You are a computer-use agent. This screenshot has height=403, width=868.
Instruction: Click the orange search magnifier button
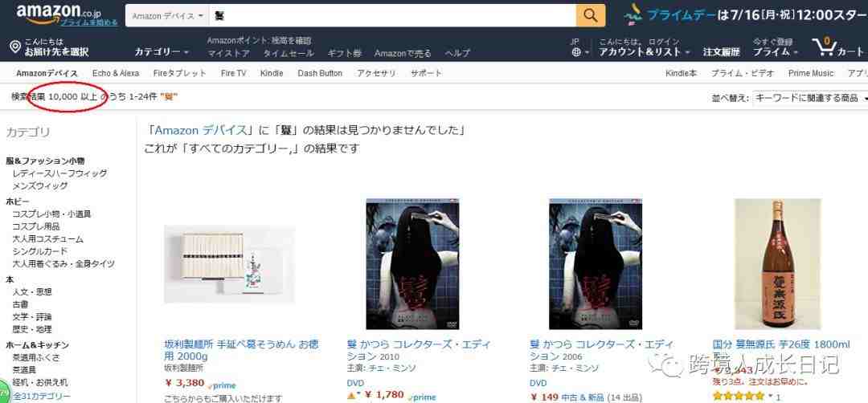[590, 15]
